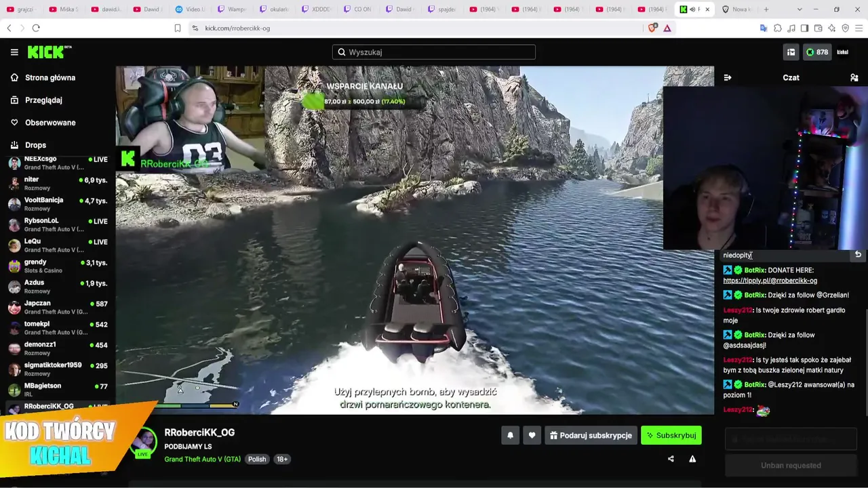This screenshot has width=868, height=488.
Task: Open a new browser tab
Action: tap(766, 9)
